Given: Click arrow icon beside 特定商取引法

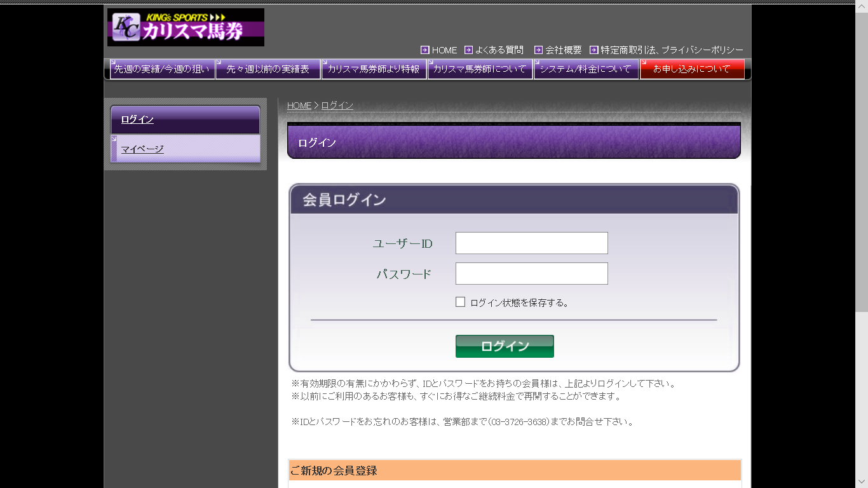Looking at the screenshot, I should 594,50.
